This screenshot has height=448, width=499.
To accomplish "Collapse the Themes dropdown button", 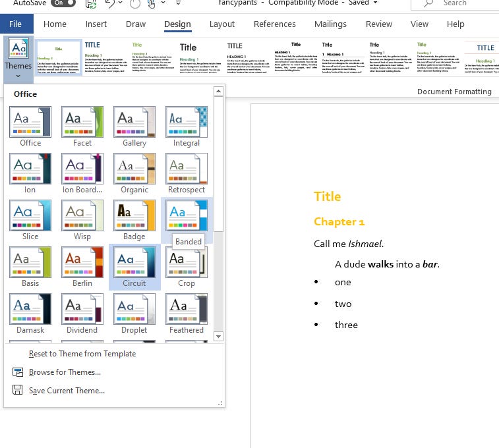I will point(18,59).
